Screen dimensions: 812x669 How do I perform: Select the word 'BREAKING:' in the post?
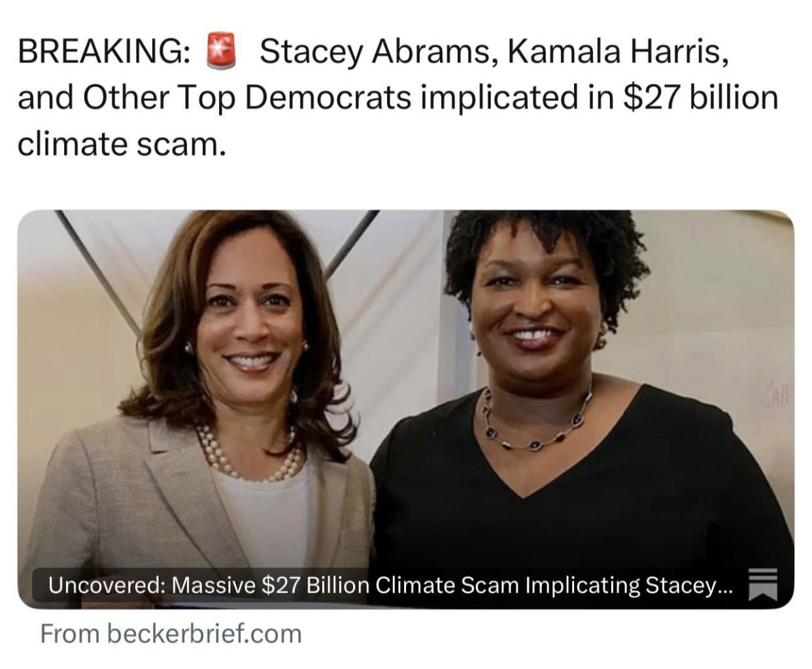pyautogui.click(x=104, y=52)
